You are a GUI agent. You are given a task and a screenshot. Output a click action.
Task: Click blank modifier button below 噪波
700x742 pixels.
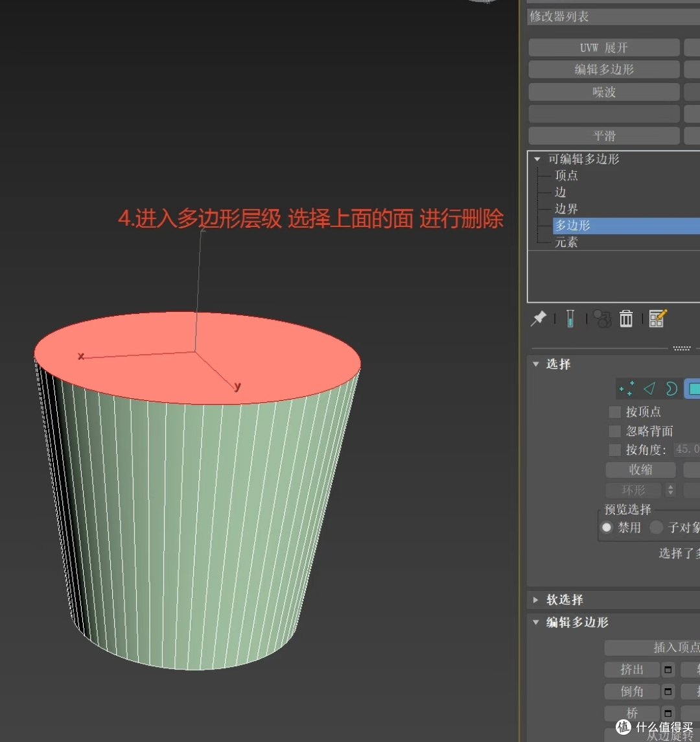[x=604, y=114]
